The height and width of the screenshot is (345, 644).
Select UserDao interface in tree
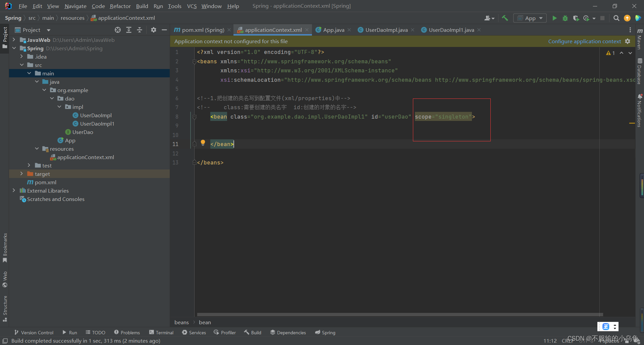pos(83,132)
